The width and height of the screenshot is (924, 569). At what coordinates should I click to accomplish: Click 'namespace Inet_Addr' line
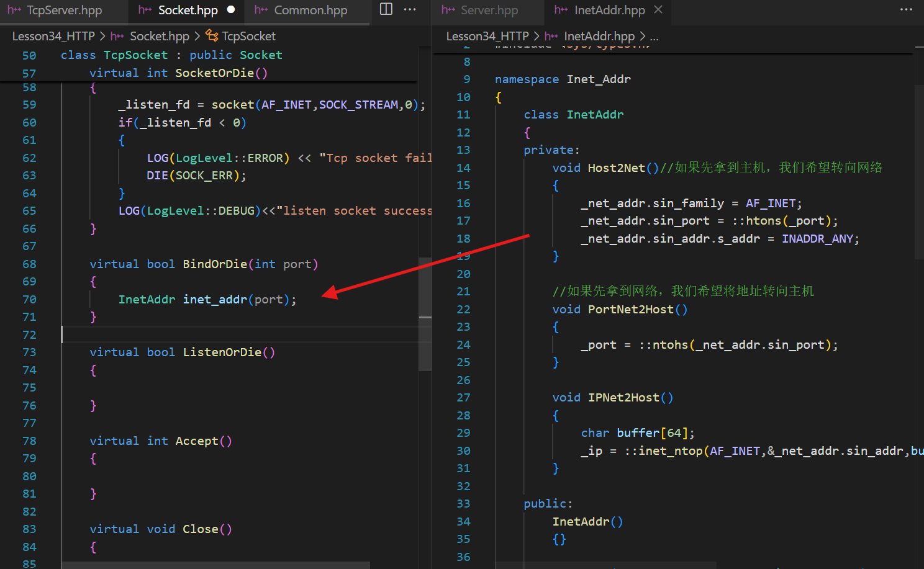point(563,79)
